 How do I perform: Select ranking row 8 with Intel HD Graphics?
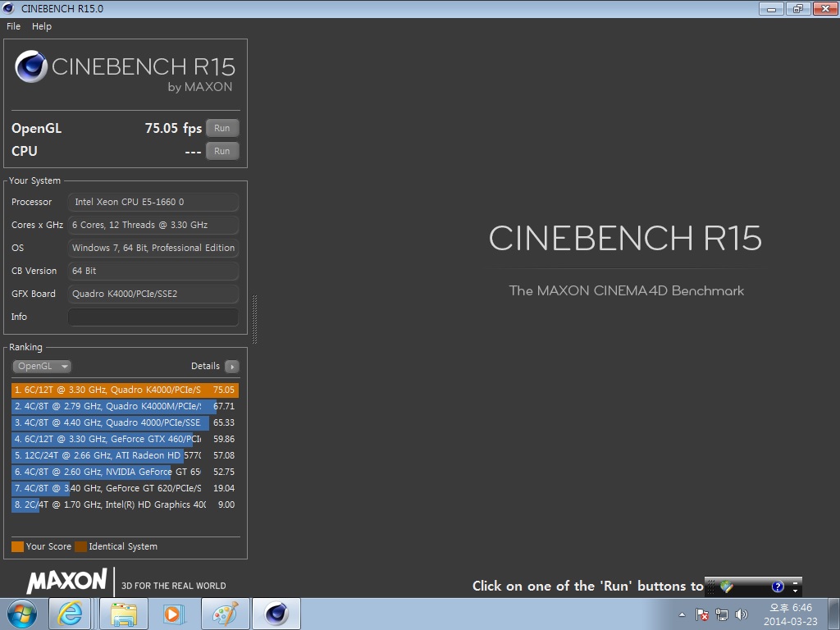pyautogui.click(x=125, y=504)
